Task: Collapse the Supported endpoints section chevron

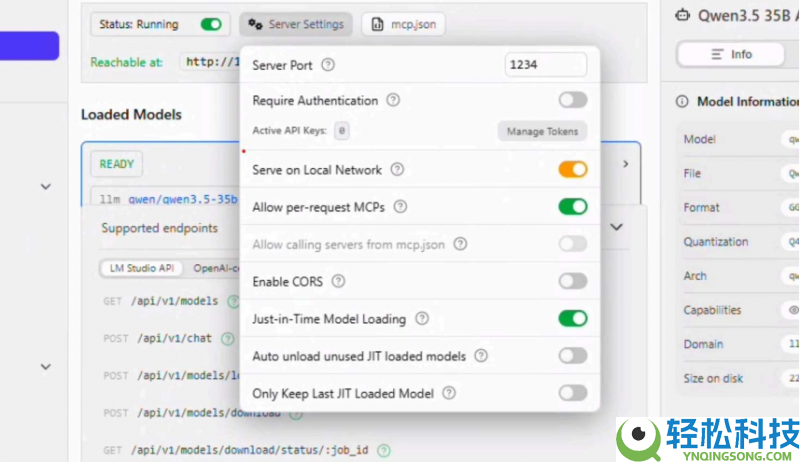Action: [616, 227]
